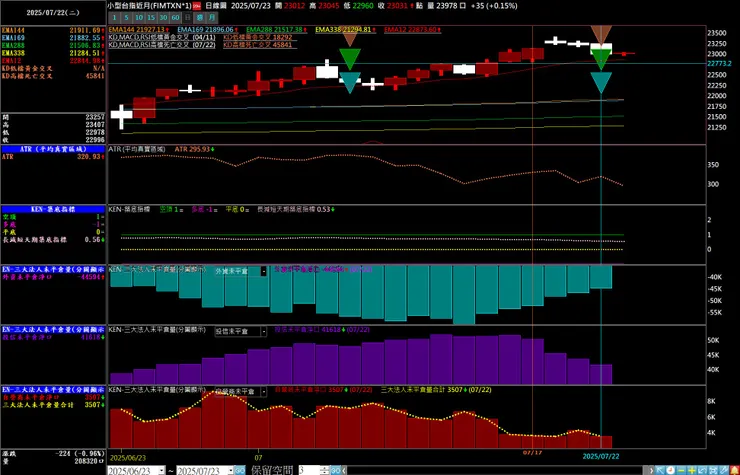Open the start date 2025/06/23 dropdown
The width and height of the screenshot is (740, 475).
point(162,471)
